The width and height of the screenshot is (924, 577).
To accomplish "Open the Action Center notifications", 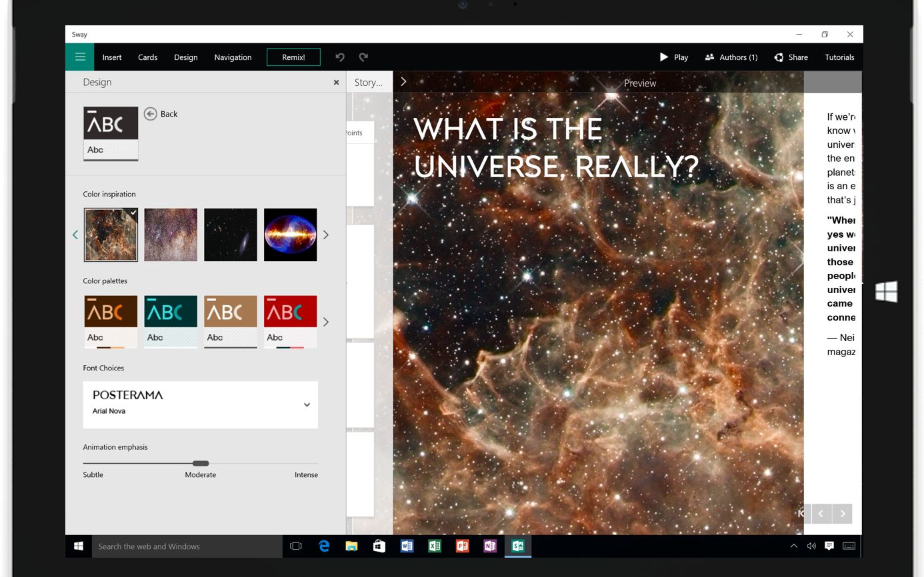I will point(829,546).
